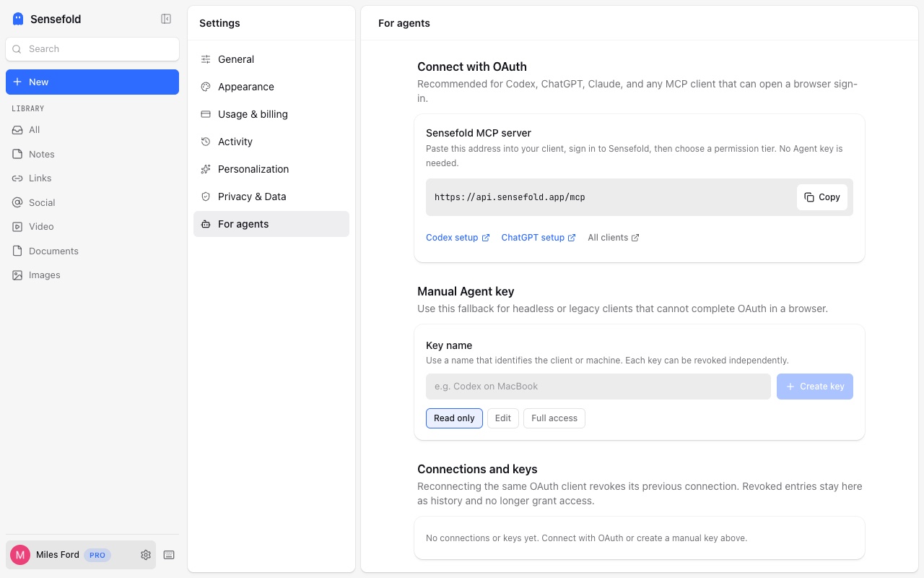Open Usage & billing settings
This screenshot has width=924, height=578.
click(271, 114)
